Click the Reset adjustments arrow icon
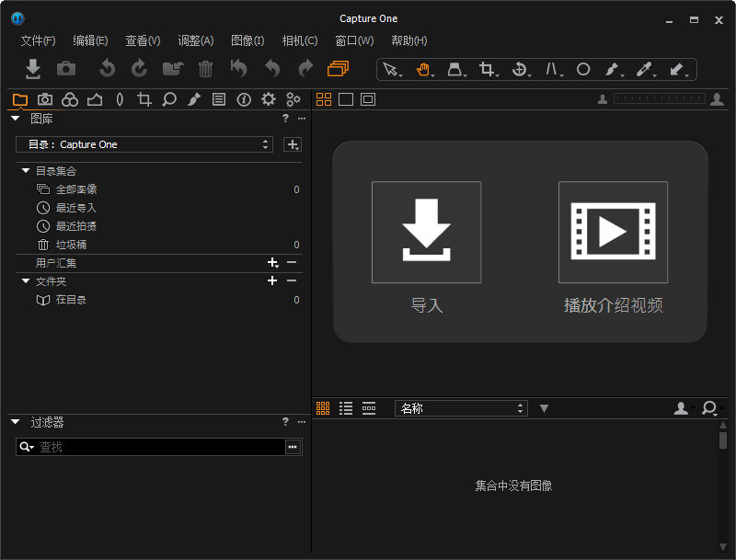Viewport: 736px width, 560px height. (239, 68)
